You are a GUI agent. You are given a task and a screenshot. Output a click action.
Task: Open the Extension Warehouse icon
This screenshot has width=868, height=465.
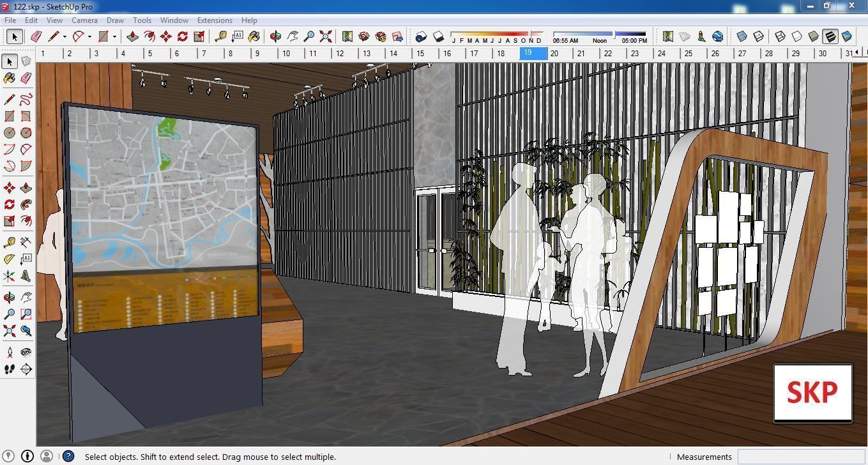coord(381,36)
